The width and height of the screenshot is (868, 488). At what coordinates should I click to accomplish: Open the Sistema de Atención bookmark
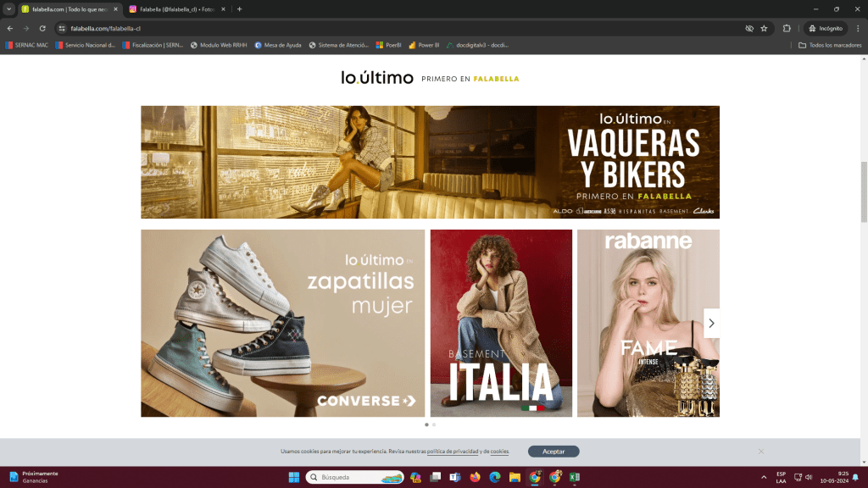point(339,46)
